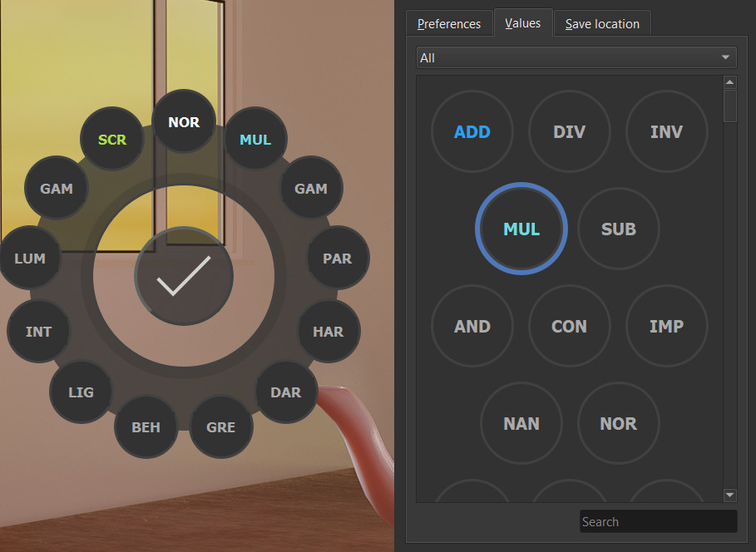Viewport: 756px width, 552px height.
Task: Choose the DIV value button
Action: pyautogui.click(x=570, y=131)
